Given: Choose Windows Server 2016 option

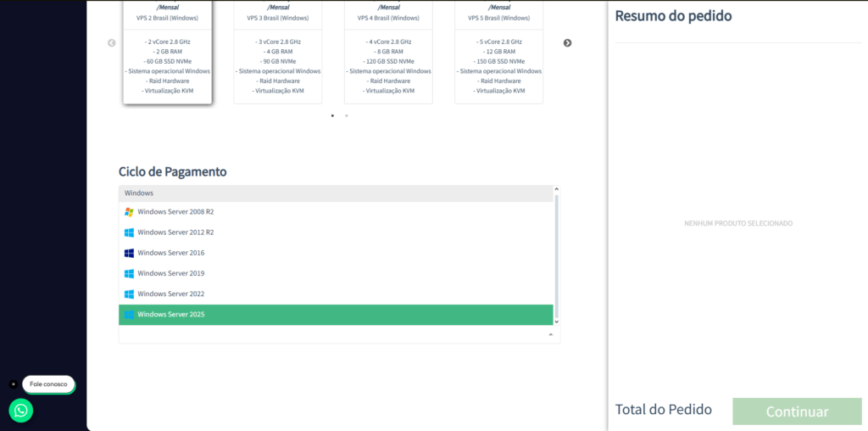Looking at the screenshot, I should pos(336,253).
